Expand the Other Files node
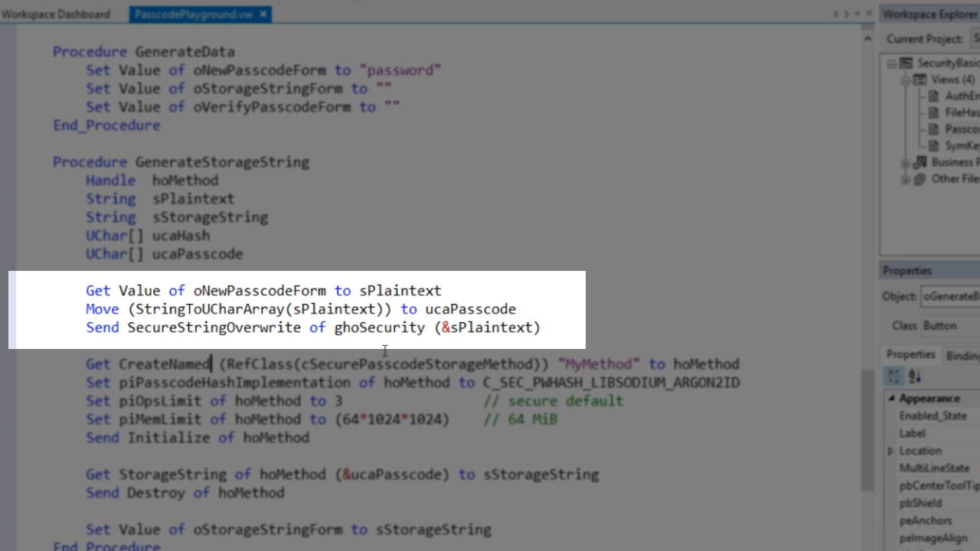Viewport: 980px width, 551px height. click(x=906, y=179)
